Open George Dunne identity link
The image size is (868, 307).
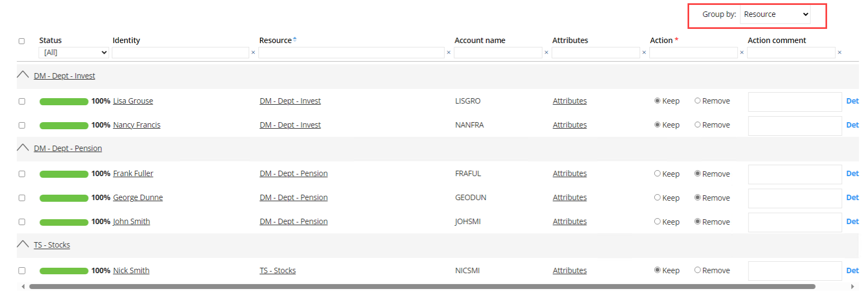point(138,197)
